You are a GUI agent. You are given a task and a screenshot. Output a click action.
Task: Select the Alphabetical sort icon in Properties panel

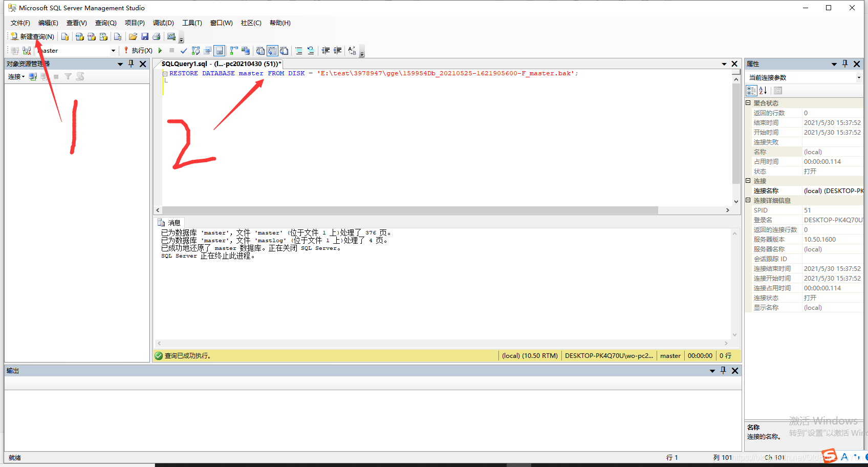(763, 90)
